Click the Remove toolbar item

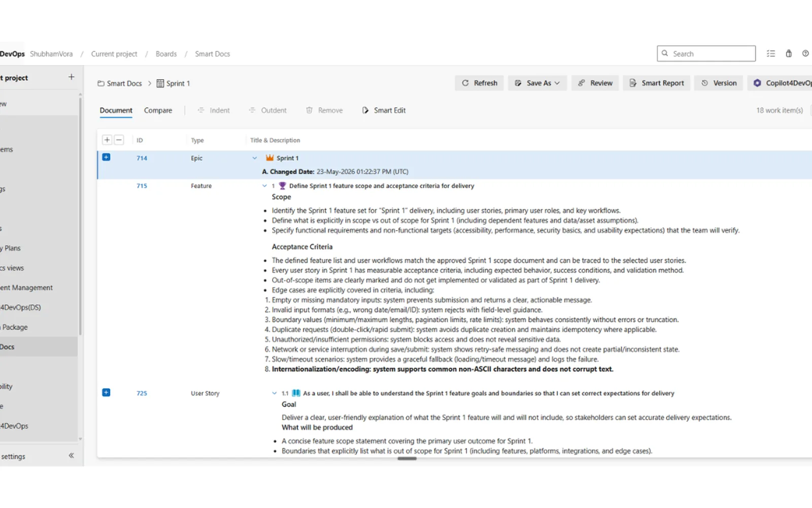pos(324,110)
